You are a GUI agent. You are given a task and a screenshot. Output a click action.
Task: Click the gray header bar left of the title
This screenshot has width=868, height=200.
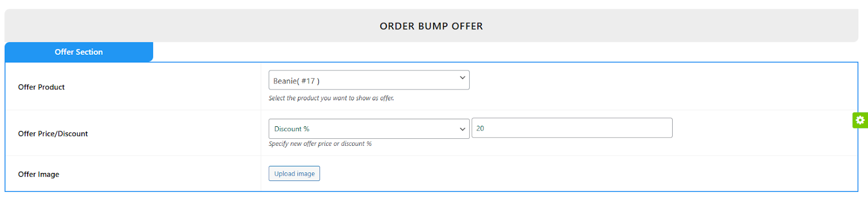[190, 26]
